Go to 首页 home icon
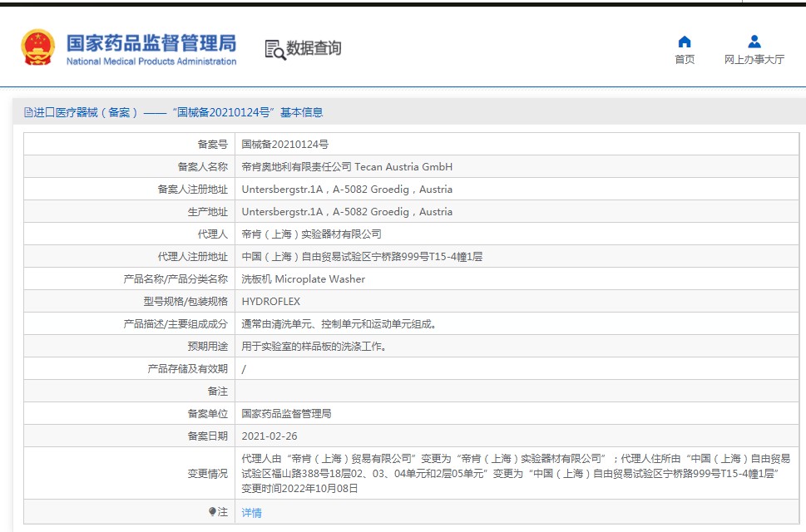The height and width of the screenshot is (532, 806). (685, 42)
